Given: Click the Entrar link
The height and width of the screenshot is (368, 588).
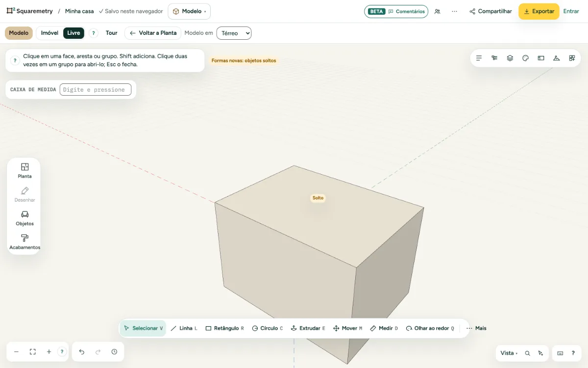Looking at the screenshot, I should tap(571, 11).
